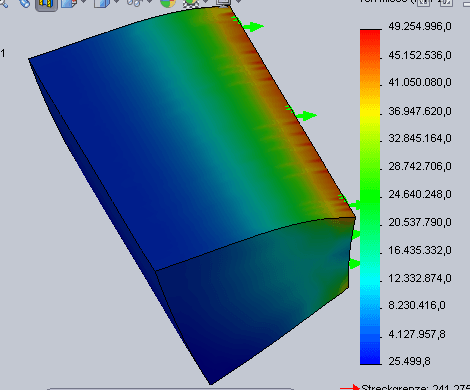Expand the View Orientation dropdown arrow
The image size is (470, 390).
(x=84, y=2)
